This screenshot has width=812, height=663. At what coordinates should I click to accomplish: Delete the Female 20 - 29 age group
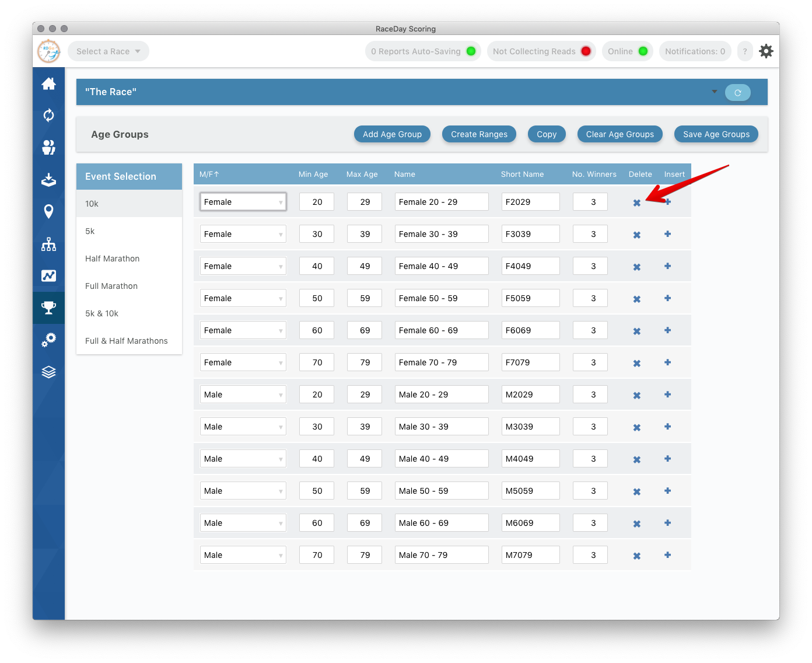pyautogui.click(x=637, y=203)
